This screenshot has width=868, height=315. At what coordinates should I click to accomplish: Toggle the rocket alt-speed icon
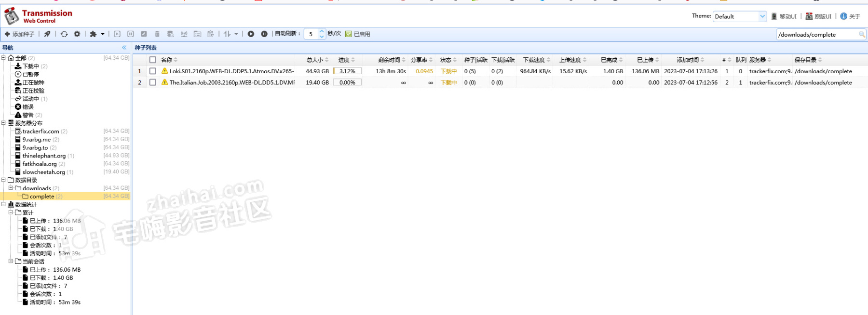(x=47, y=34)
